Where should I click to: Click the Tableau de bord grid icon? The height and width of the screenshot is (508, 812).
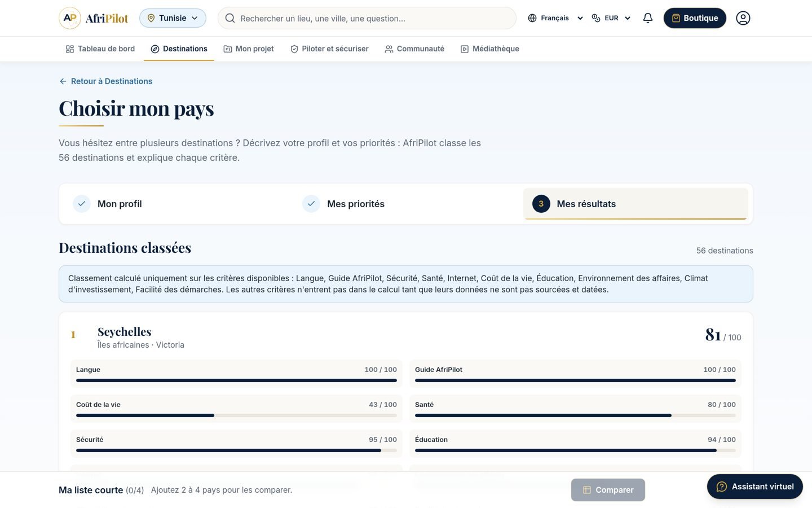point(70,49)
